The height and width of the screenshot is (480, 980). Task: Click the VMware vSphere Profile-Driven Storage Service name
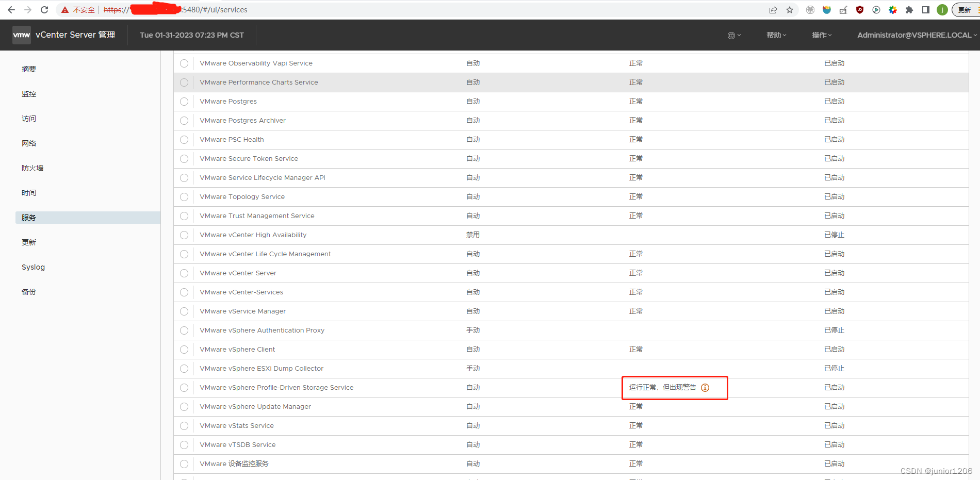(276, 388)
